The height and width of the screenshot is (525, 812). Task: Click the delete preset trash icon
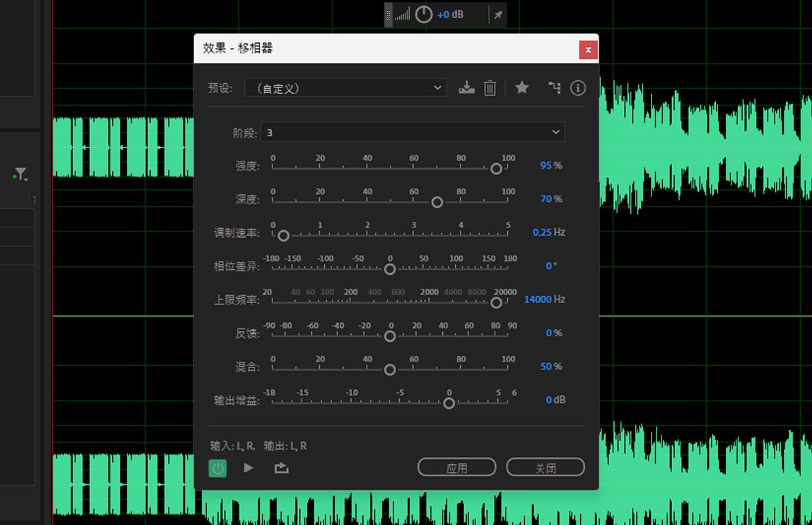pyautogui.click(x=490, y=87)
